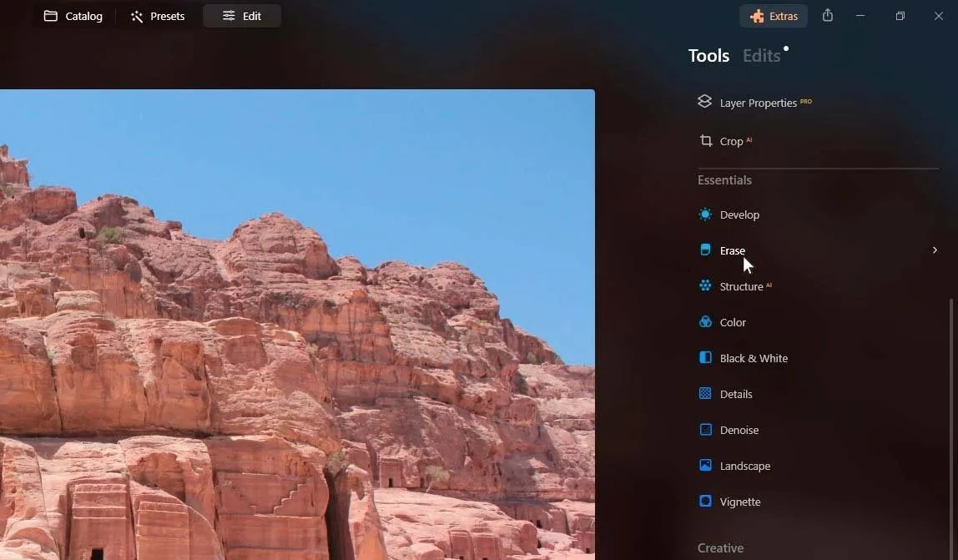Switch to the Presets tab
This screenshot has width=958, height=560.
[x=158, y=16]
